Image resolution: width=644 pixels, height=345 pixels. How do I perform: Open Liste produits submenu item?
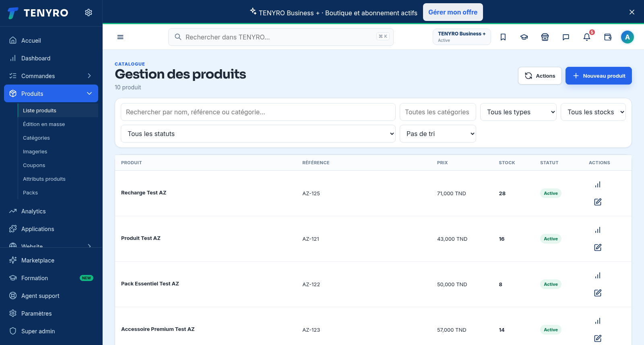pyautogui.click(x=58, y=110)
